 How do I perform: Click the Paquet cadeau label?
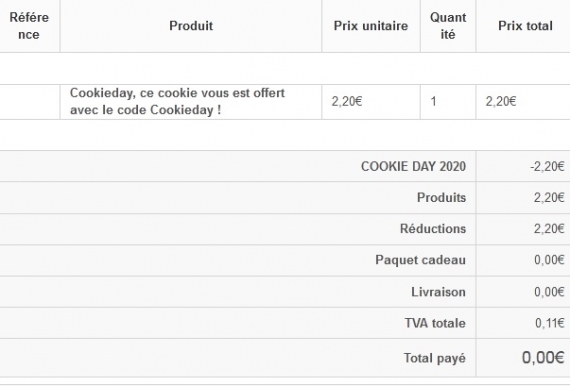pyautogui.click(x=421, y=260)
